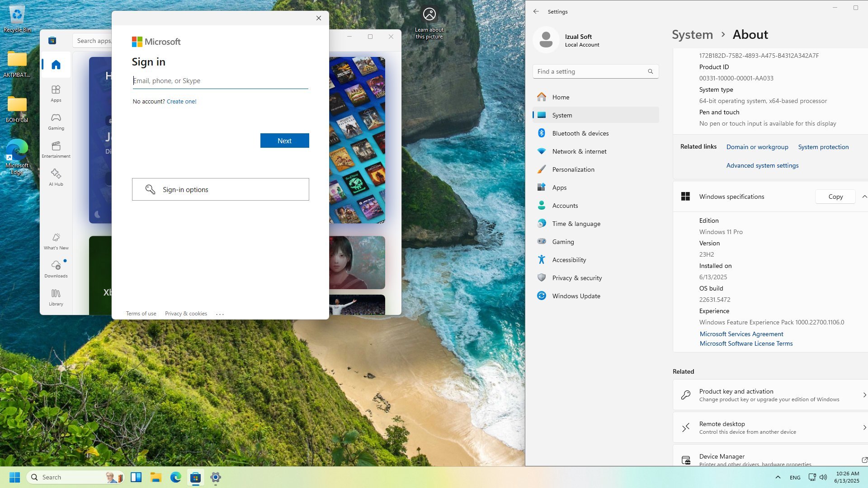Open Microsoft Services Agreement link

pyautogui.click(x=741, y=334)
